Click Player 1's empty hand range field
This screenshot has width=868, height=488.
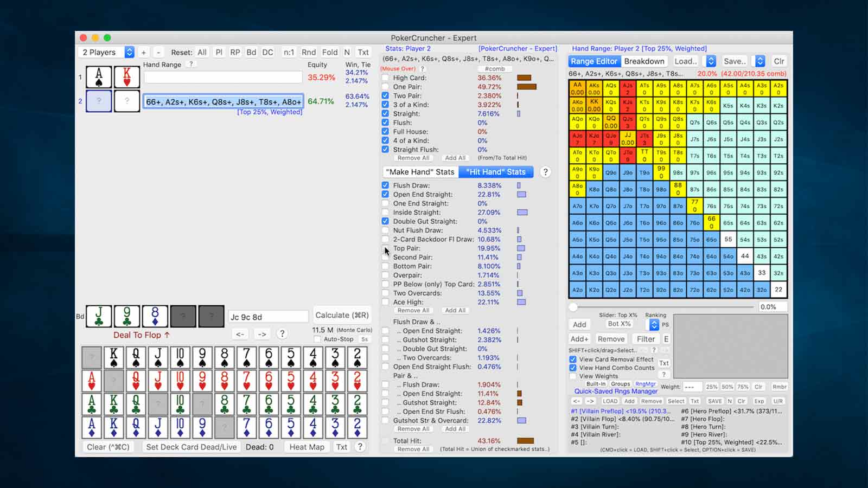click(x=223, y=77)
